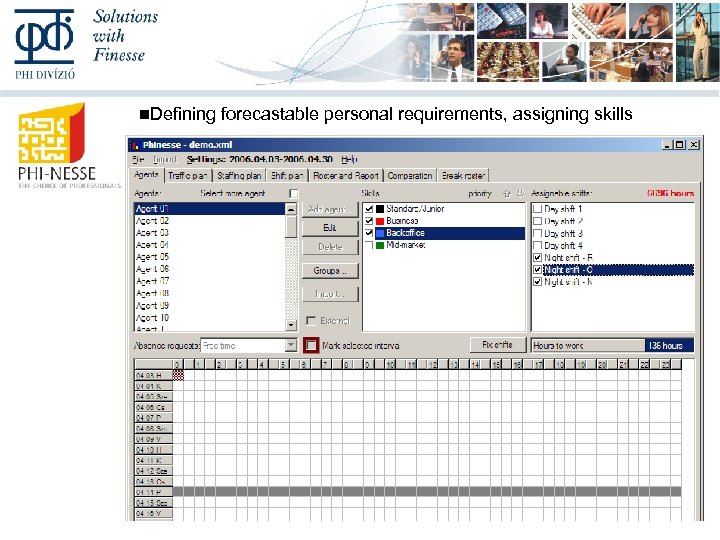Open the Settings menu with date range
Viewport: 720px width, 540px height.
pos(259,159)
